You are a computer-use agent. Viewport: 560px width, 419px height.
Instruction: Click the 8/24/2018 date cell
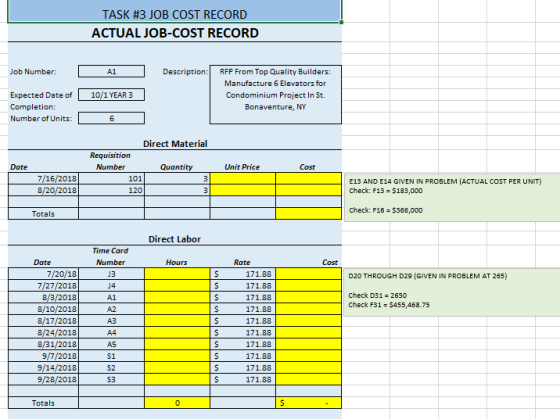pos(43,333)
